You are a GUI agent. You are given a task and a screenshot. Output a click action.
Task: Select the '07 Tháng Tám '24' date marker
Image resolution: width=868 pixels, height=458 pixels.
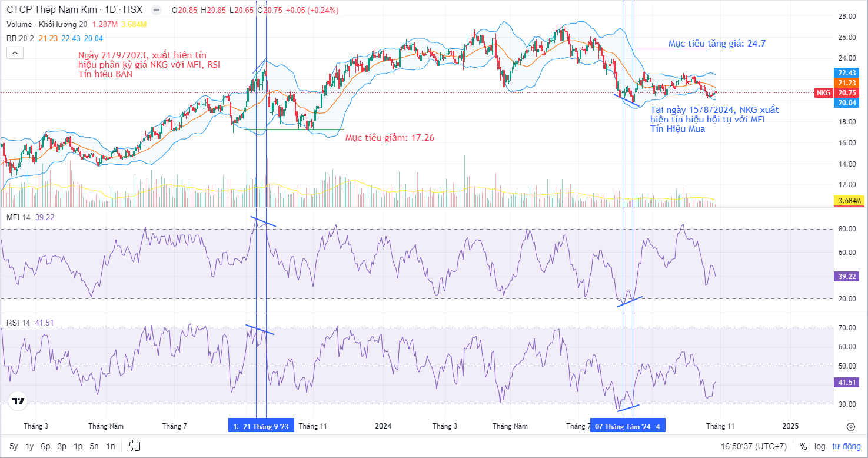coord(623,426)
